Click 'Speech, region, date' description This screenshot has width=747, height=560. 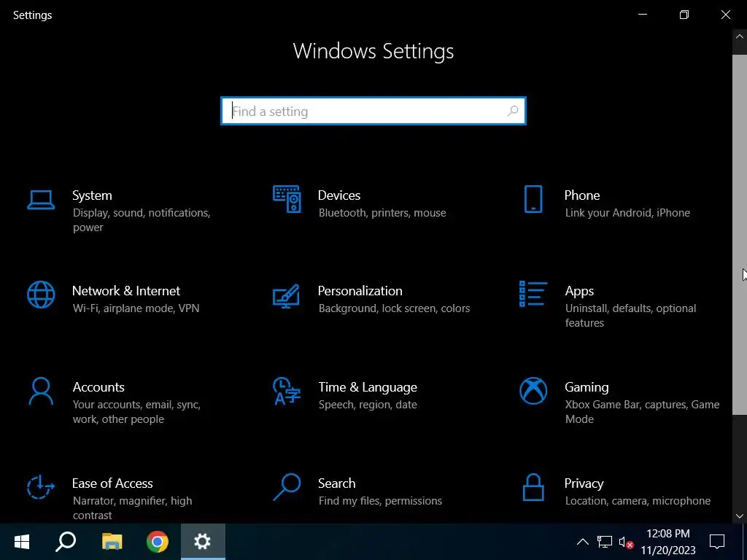click(x=368, y=405)
